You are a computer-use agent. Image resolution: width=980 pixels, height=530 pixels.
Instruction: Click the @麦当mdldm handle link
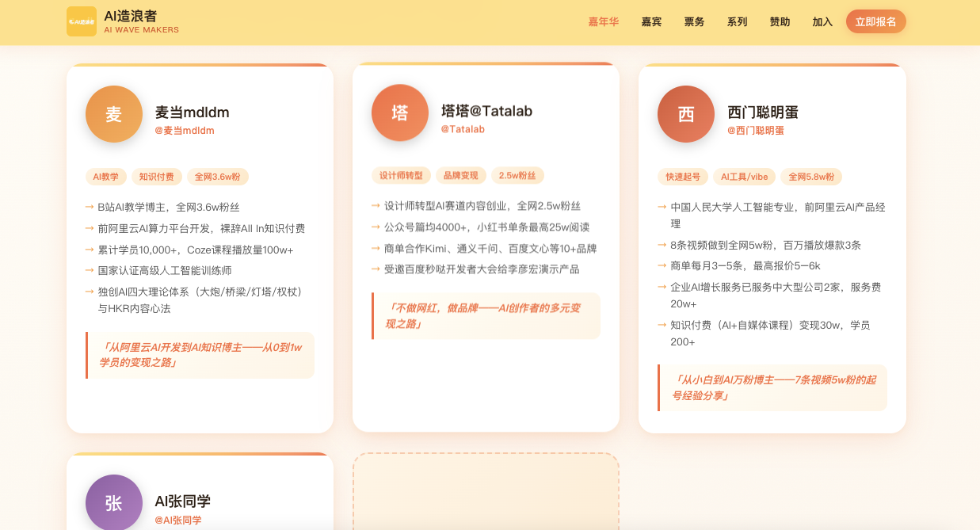pos(185,131)
